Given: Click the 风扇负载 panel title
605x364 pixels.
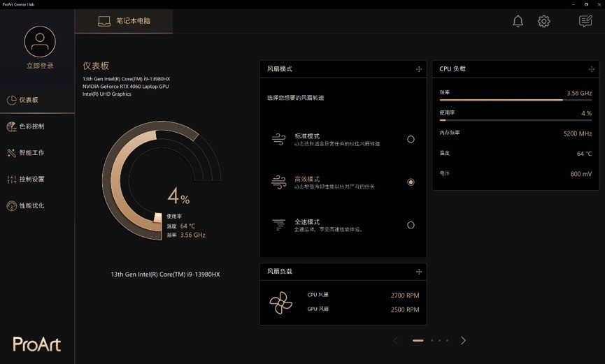Looking at the screenshot, I should coord(280,272).
